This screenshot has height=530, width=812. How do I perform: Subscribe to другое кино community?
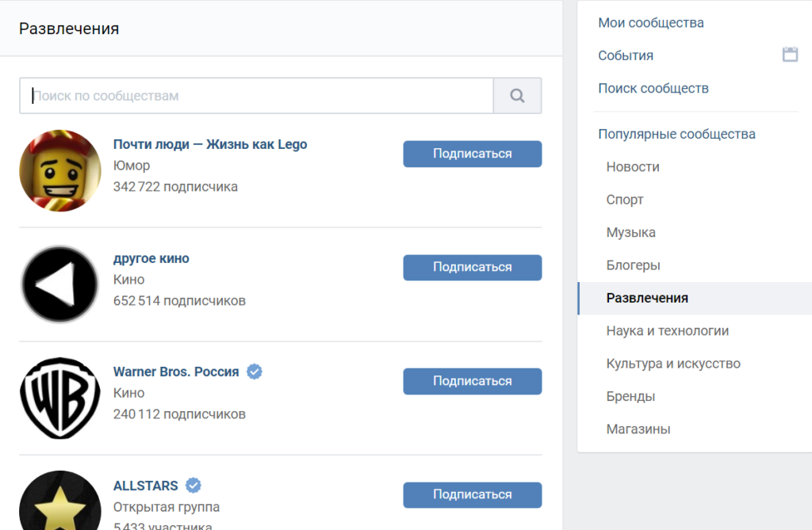473,268
